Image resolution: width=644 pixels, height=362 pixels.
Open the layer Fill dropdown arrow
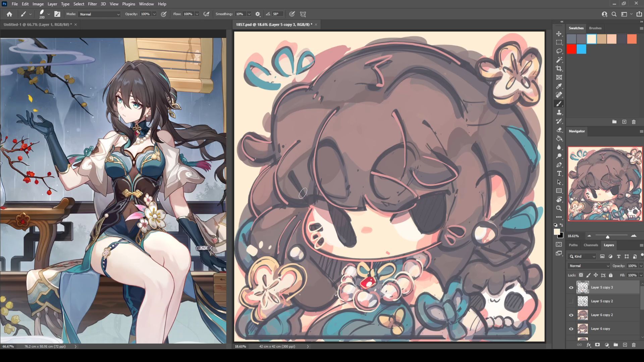click(641, 275)
